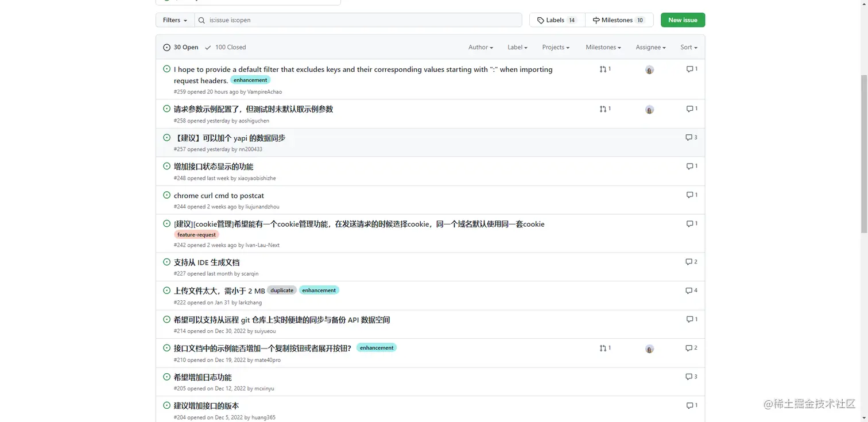Open comments of issue #204

click(692, 405)
